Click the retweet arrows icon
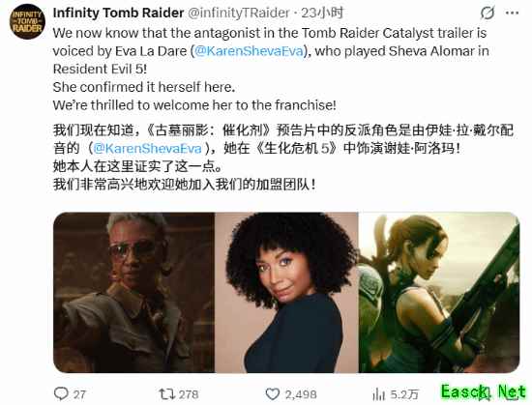 pyautogui.click(x=167, y=393)
